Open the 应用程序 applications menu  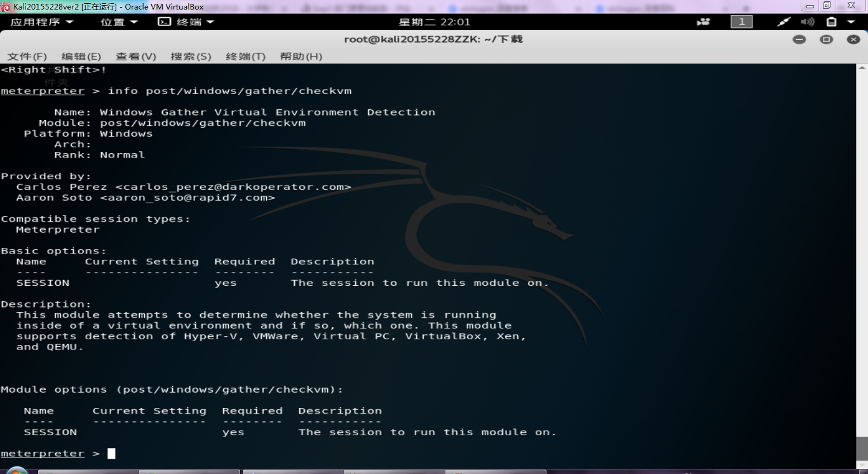[42, 22]
